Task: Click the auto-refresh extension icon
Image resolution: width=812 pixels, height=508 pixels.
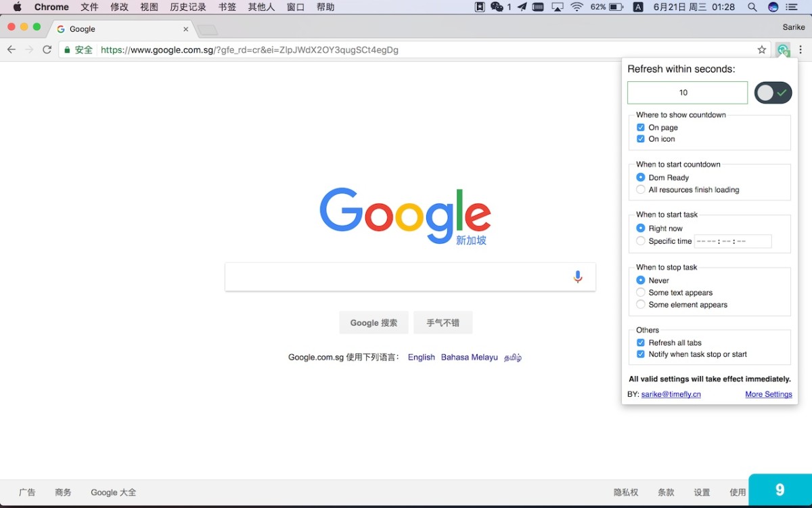Action: coord(783,50)
